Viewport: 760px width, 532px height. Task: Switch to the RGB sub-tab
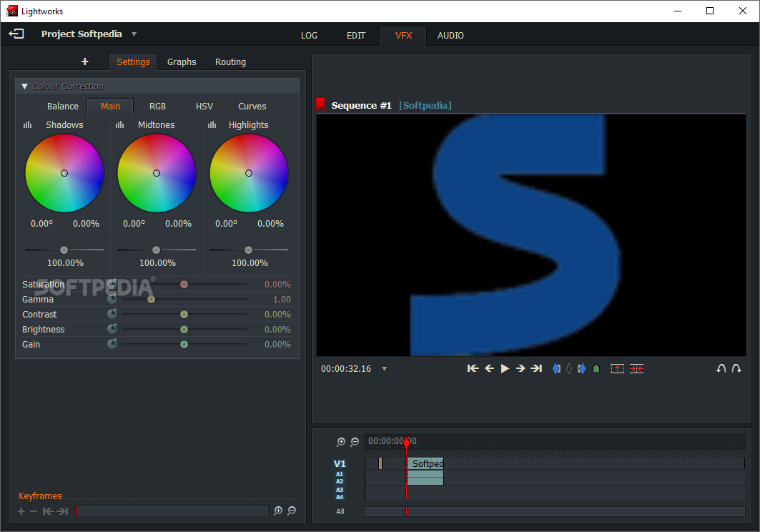[x=157, y=107]
